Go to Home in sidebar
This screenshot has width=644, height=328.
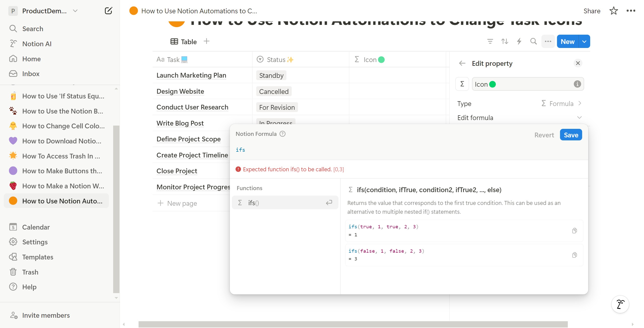coord(31,59)
